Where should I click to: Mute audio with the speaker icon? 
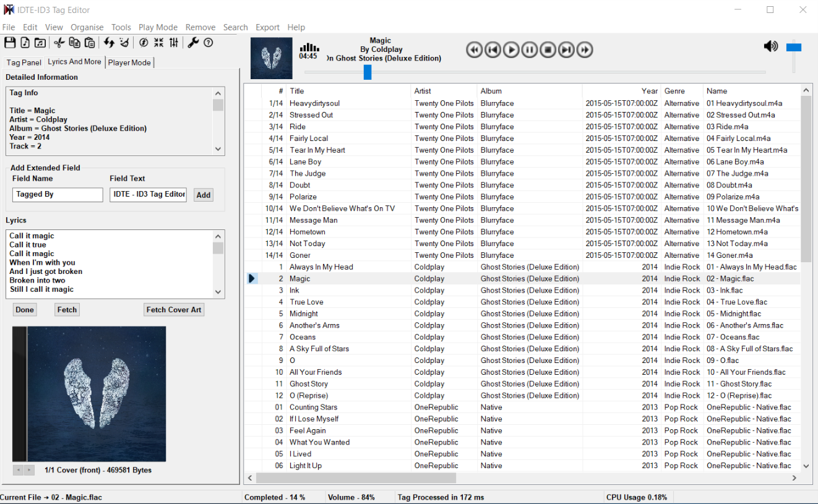click(771, 46)
